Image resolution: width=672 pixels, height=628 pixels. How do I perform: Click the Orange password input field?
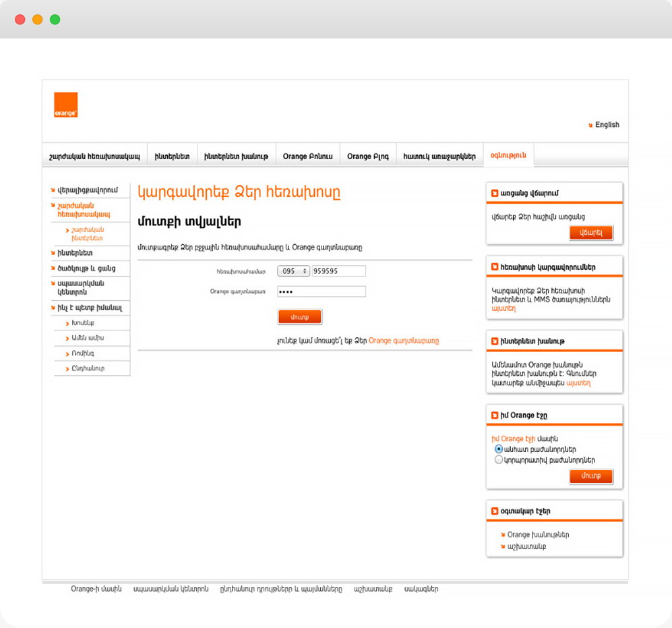(322, 291)
